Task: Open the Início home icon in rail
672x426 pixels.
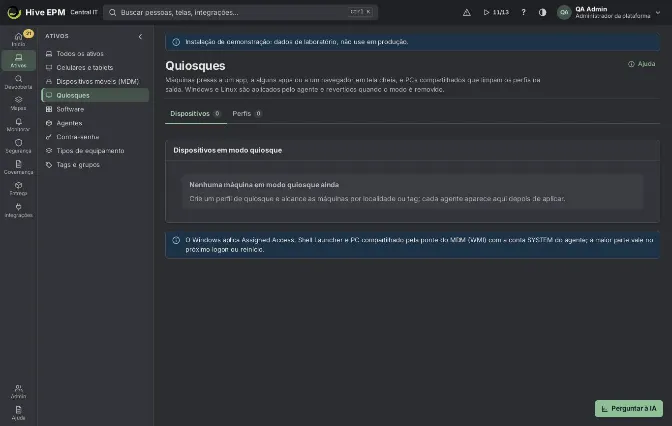Action: pos(18,39)
